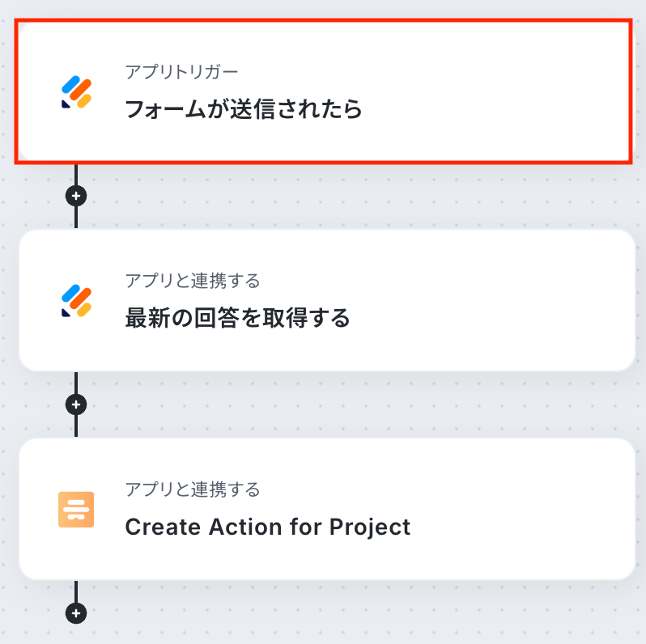Add a step after Create Action for Project
Image resolution: width=646 pixels, height=644 pixels.
pyautogui.click(x=76, y=614)
